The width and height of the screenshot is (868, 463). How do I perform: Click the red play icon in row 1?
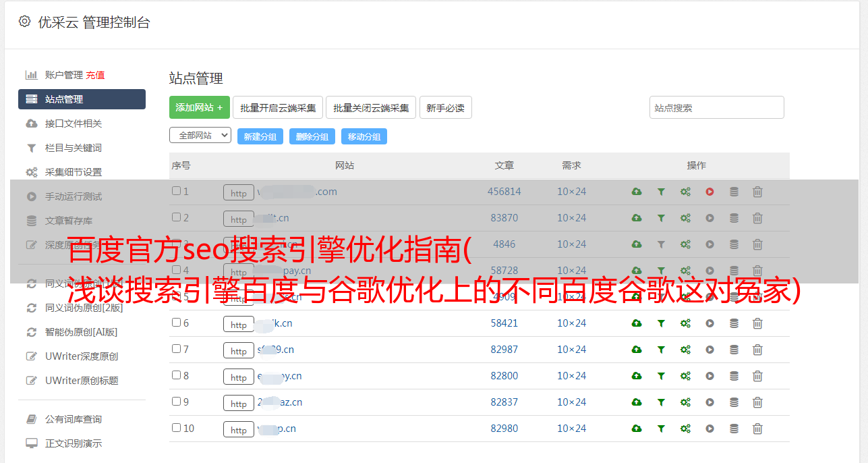pyautogui.click(x=710, y=192)
